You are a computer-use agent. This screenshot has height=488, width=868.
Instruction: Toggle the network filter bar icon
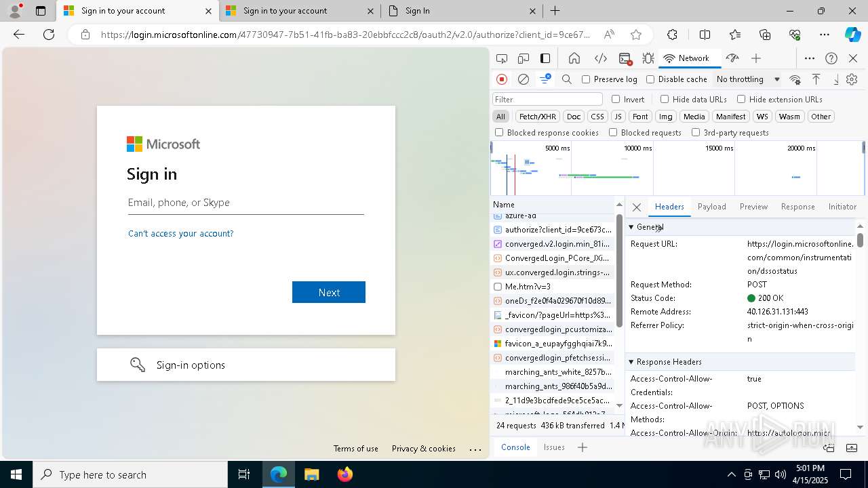click(x=545, y=79)
